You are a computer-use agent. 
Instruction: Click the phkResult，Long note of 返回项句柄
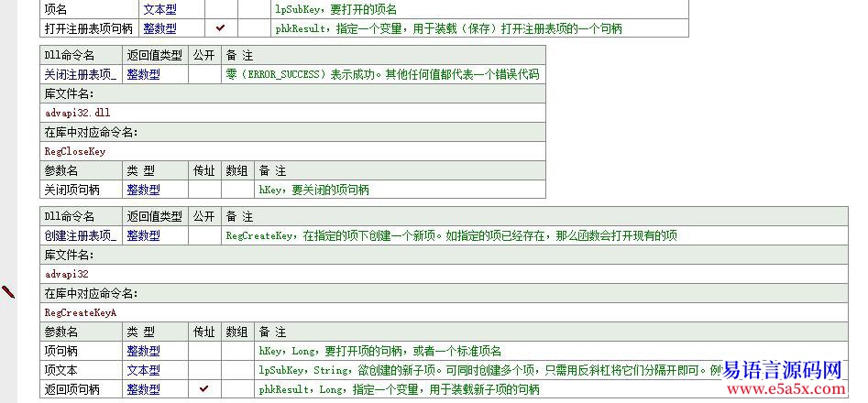coord(399,389)
